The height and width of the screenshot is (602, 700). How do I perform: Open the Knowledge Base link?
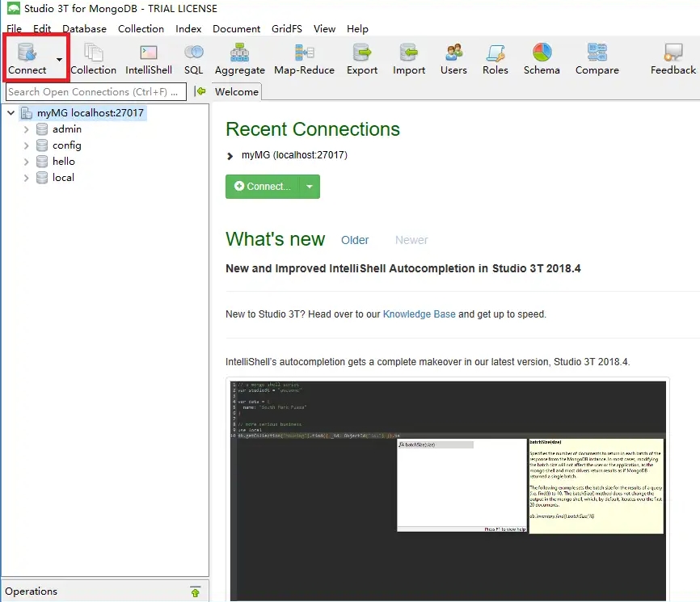tap(420, 314)
